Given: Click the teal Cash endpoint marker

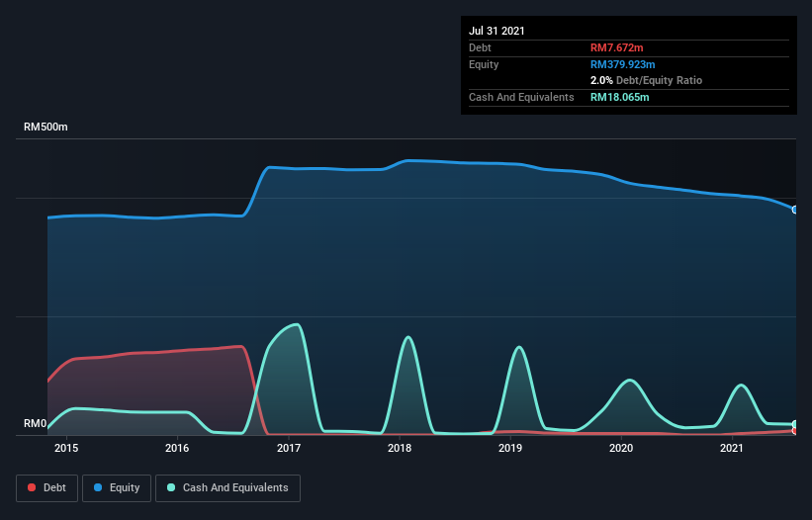Looking at the screenshot, I should 795,424.
